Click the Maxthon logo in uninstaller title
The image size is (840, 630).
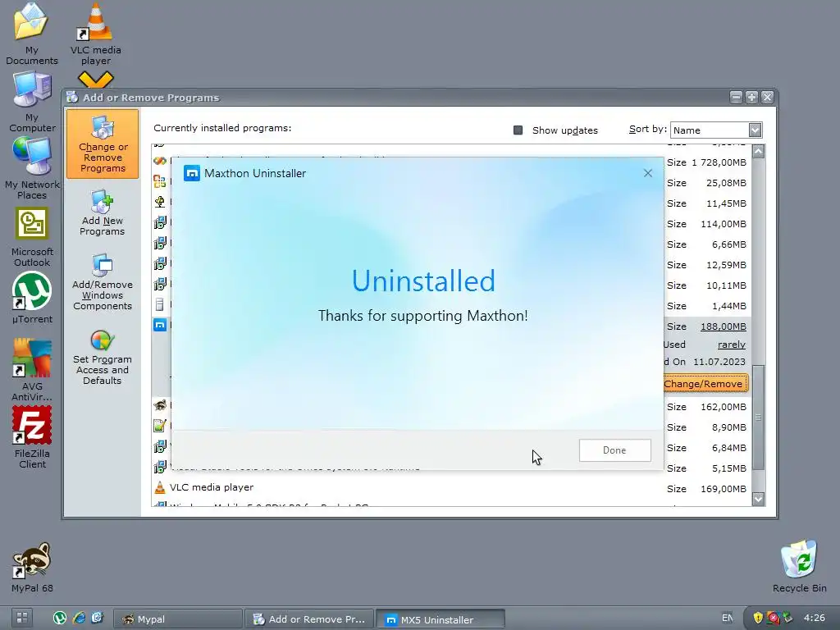[191, 173]
